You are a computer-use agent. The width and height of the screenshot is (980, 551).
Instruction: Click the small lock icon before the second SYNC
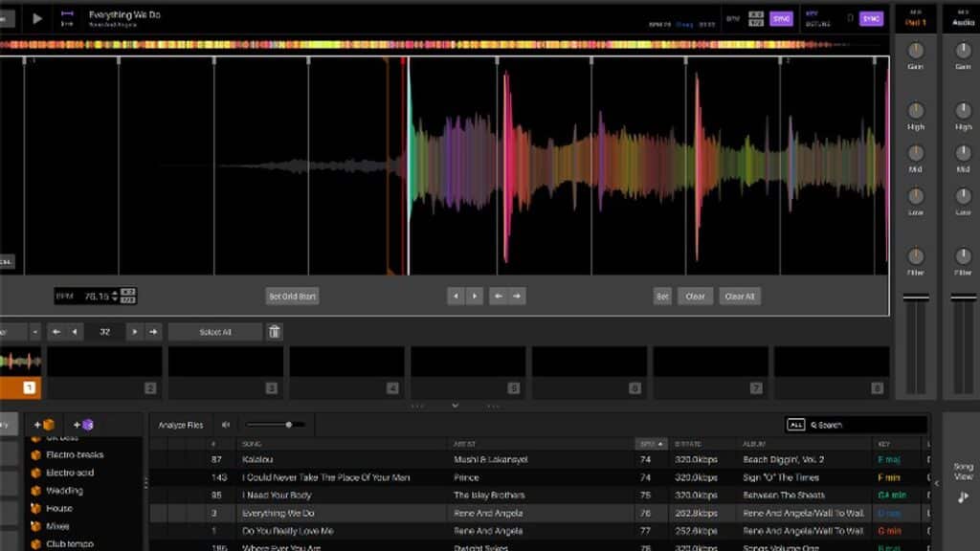(x=850, y=19)
